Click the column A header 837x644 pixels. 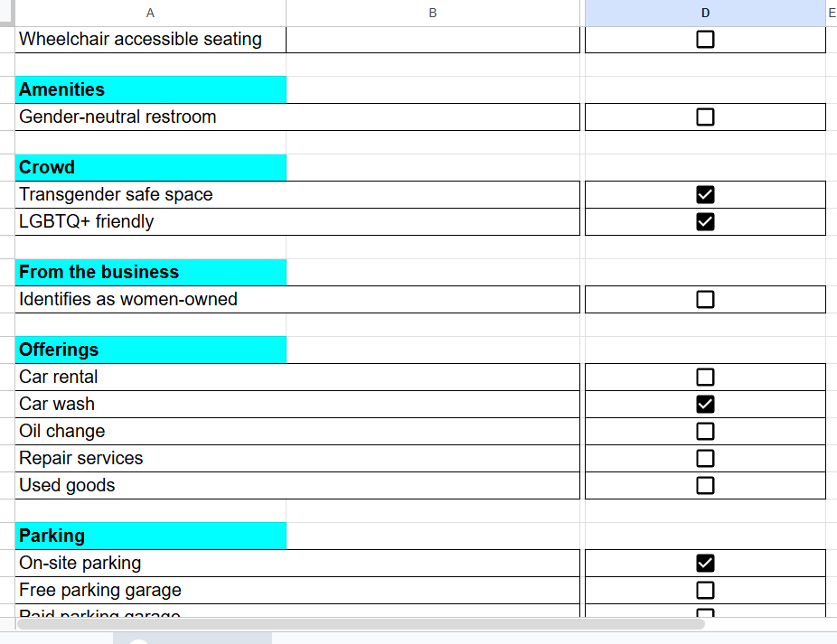(150, 13)
